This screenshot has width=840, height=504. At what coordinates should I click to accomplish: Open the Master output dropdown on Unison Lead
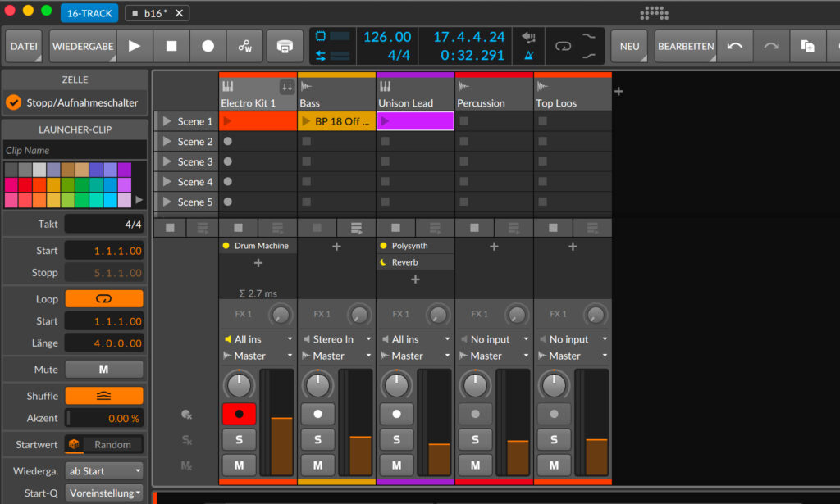(x=416, y=356)
